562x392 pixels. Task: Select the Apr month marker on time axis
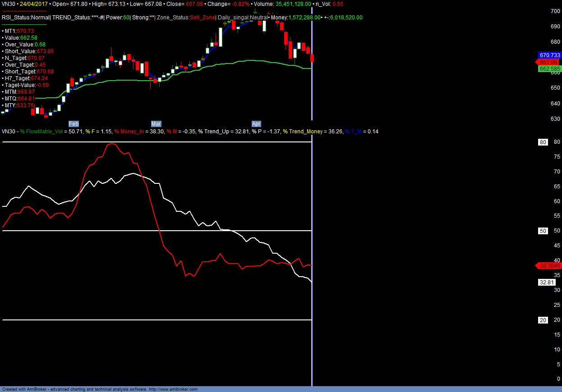coord(256,123)
